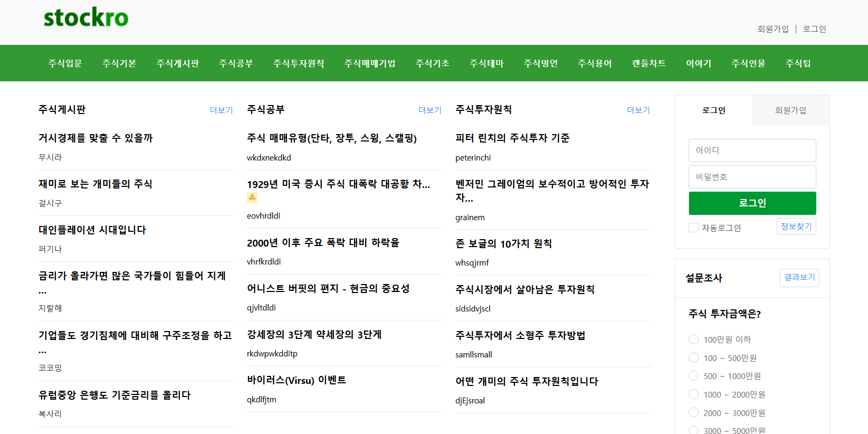Select the 100만원 이하 radio option
Viewport: 868px width, 434px height.
point(693,339)
